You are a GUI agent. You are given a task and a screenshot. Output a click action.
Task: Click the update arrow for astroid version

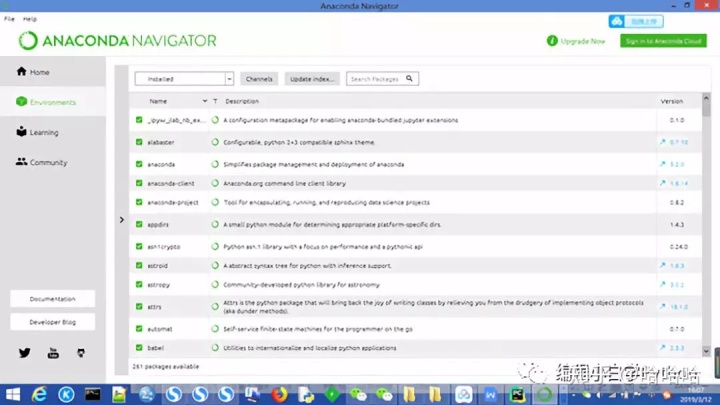tap(663, 265)
